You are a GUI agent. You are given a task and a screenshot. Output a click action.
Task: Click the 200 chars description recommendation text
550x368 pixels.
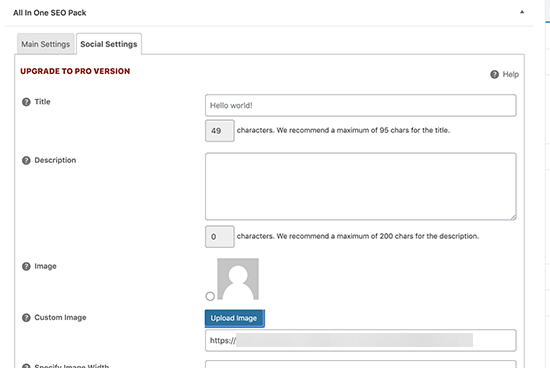358,236
